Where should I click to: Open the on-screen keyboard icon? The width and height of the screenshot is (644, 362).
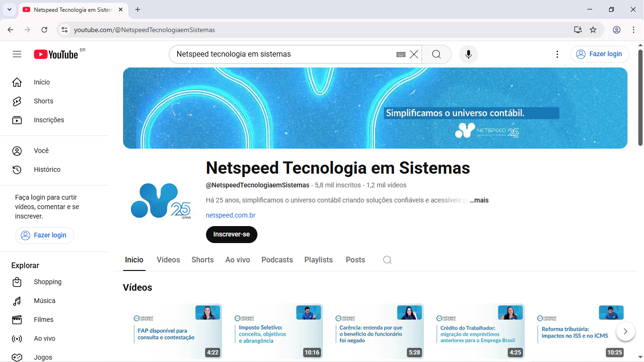[x=401, y=54]
